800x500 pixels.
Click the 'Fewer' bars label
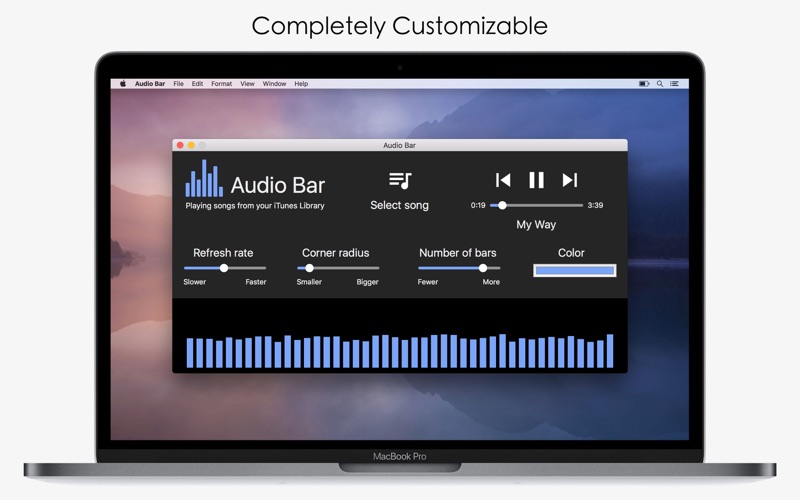tap(428, 282)
